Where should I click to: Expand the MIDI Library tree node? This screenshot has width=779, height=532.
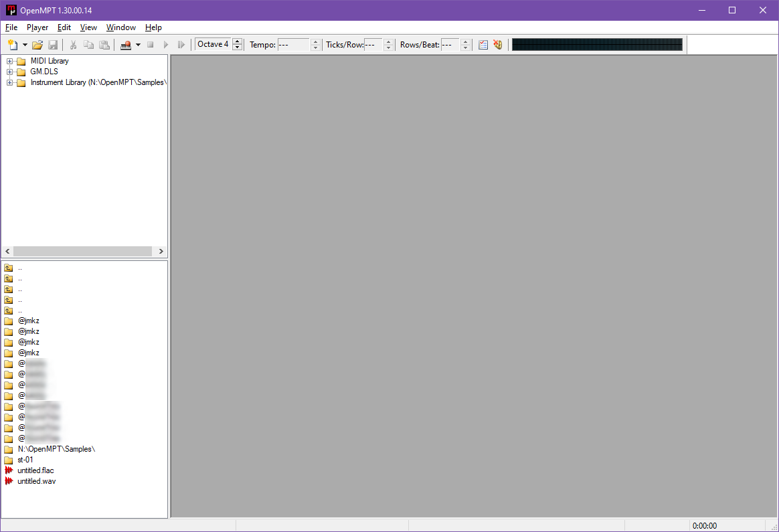(9, 62)
